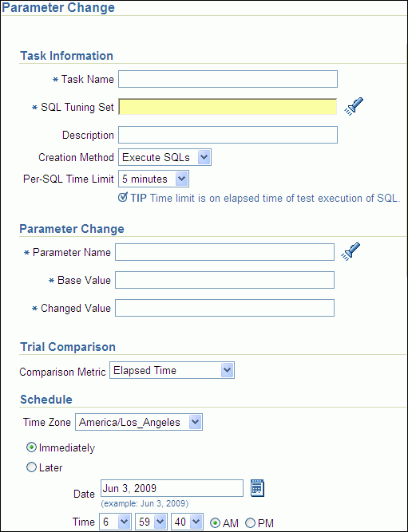408x532 pixels.
Task: Open the seconds dropdown showing 40
Action: [187, 522]
